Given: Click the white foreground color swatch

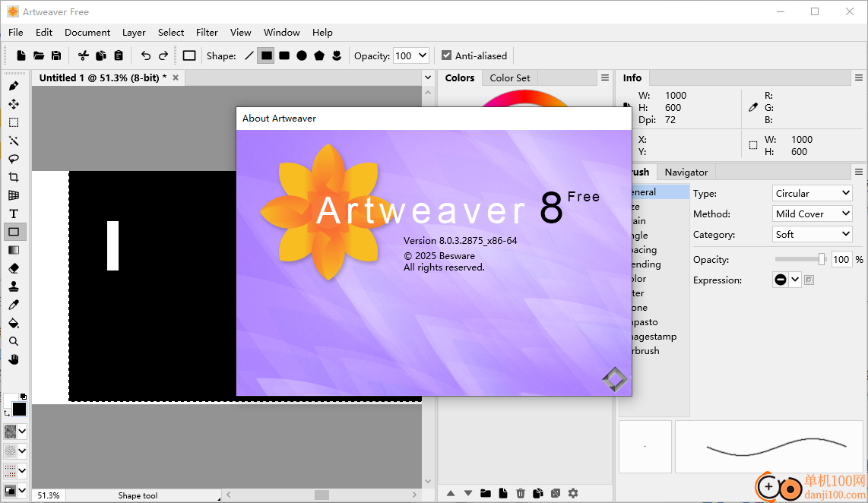Looking at the screenshot, I should pyautogui.click(x=9, y=400).
